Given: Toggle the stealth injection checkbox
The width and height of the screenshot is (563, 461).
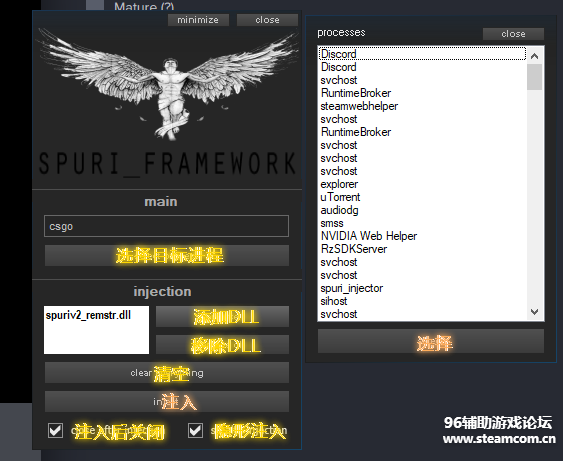Looking at the screenshot, I should pyautogui.click(x=195, y=430).
